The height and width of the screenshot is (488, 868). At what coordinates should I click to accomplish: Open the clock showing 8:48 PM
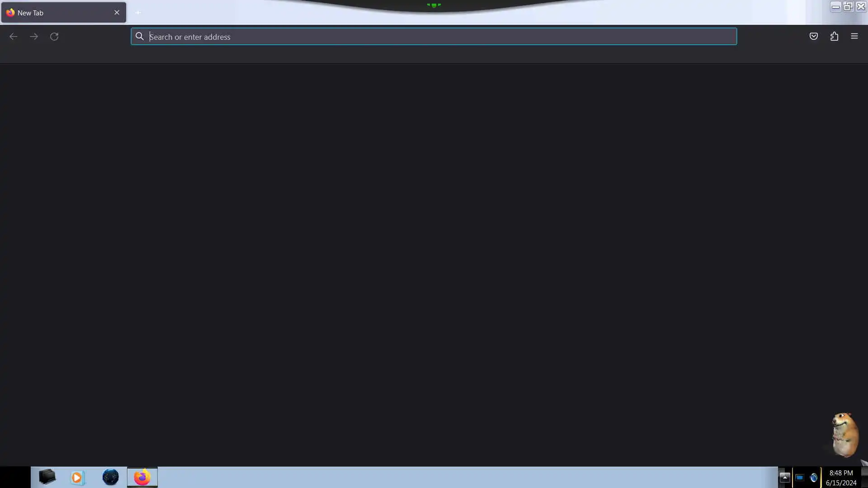(841, 478)
